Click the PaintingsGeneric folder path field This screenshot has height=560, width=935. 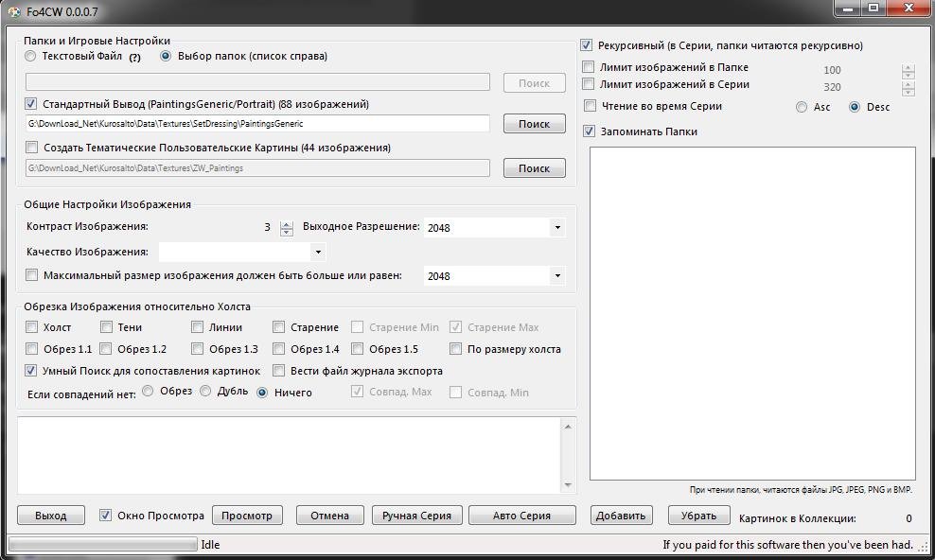[x=257, y=124]
